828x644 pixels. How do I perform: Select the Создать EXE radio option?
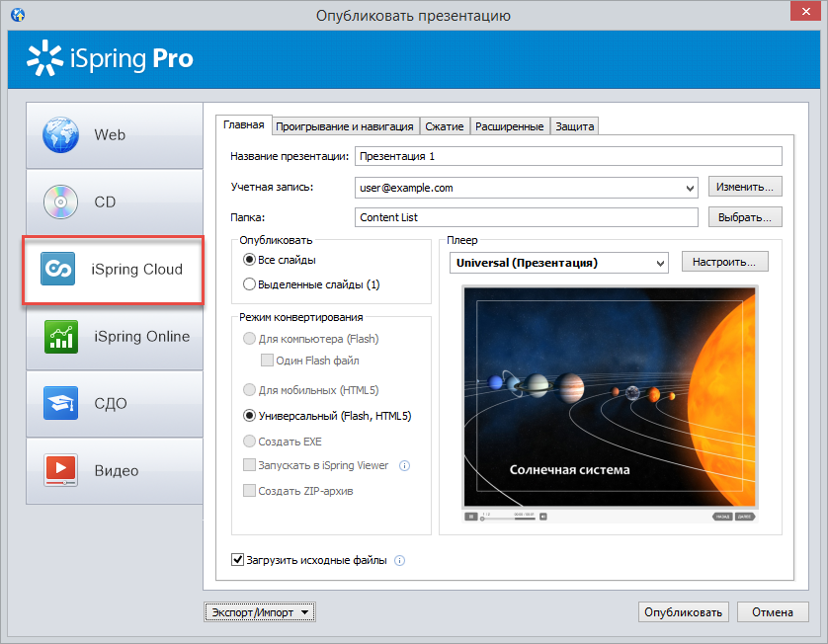(x=249, y=441)
